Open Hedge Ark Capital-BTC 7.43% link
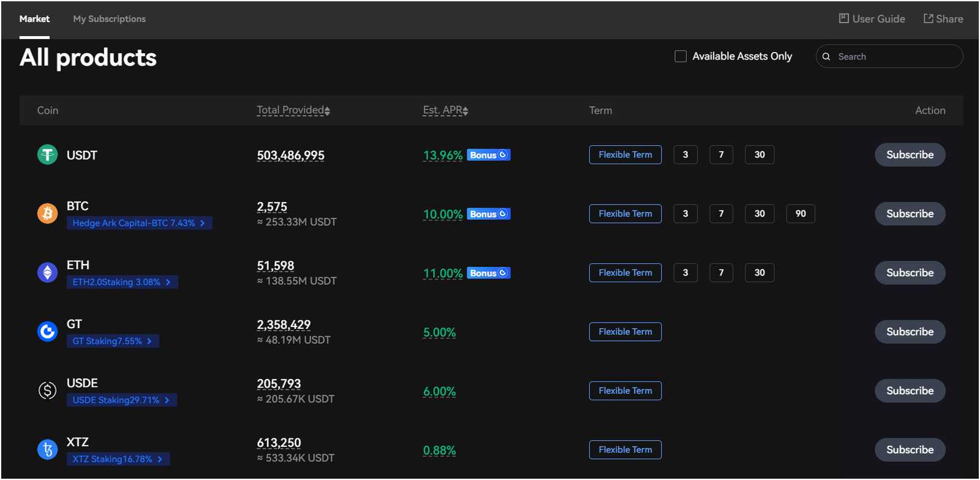 coord(140,223)
